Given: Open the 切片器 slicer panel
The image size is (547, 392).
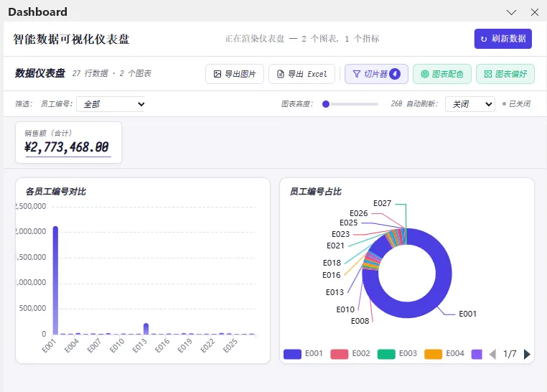Looking at the screenshot, I should 376,74.
